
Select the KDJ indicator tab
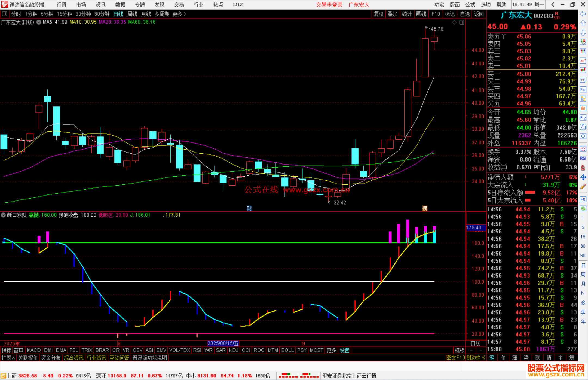(234, 350)
